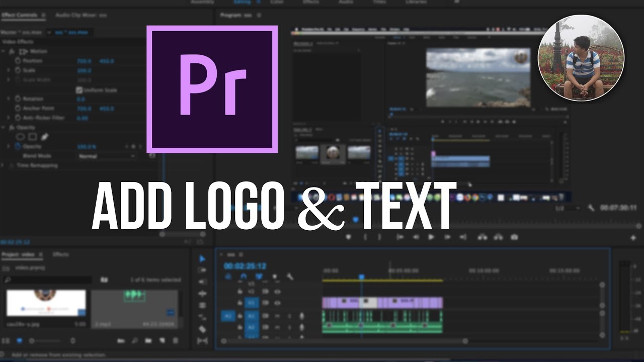Toggle the Opacity stopwatch animation
This screenshot has height=362, width=644.
pyautogui.click(x=18, y=146)
